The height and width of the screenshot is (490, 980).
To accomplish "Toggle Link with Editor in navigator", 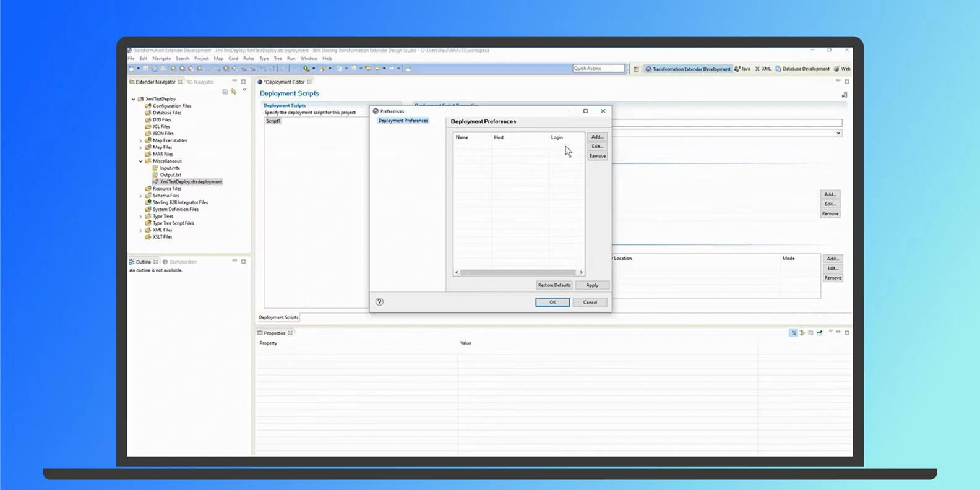I will coord(234,92).
